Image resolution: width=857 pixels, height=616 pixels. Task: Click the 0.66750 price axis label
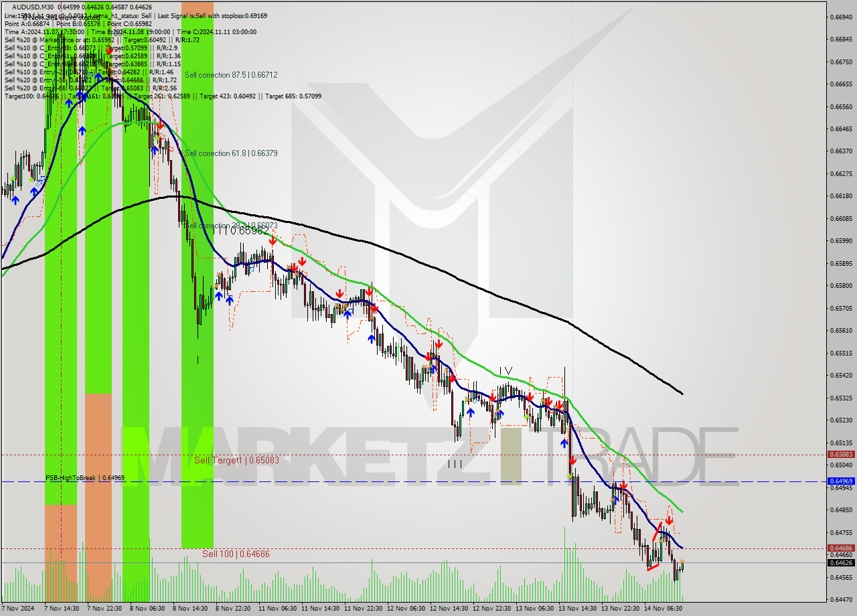click(x=841, y=62)
